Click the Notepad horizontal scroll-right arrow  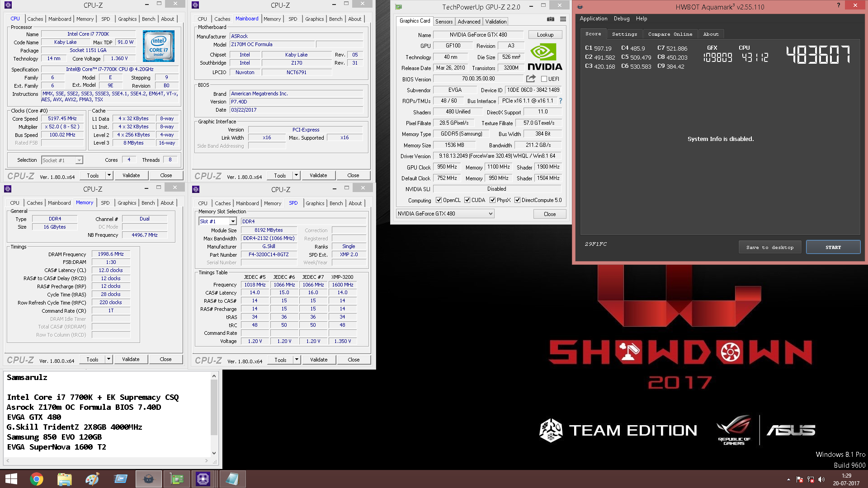[x=207, y=460]
